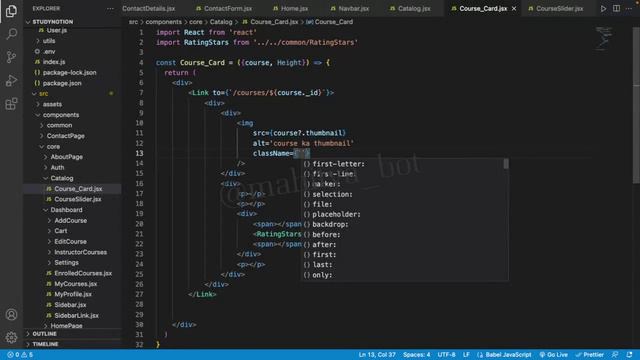Run the file with play icon
Viewport: 640px width, 360px height.
tap(603, 9)
